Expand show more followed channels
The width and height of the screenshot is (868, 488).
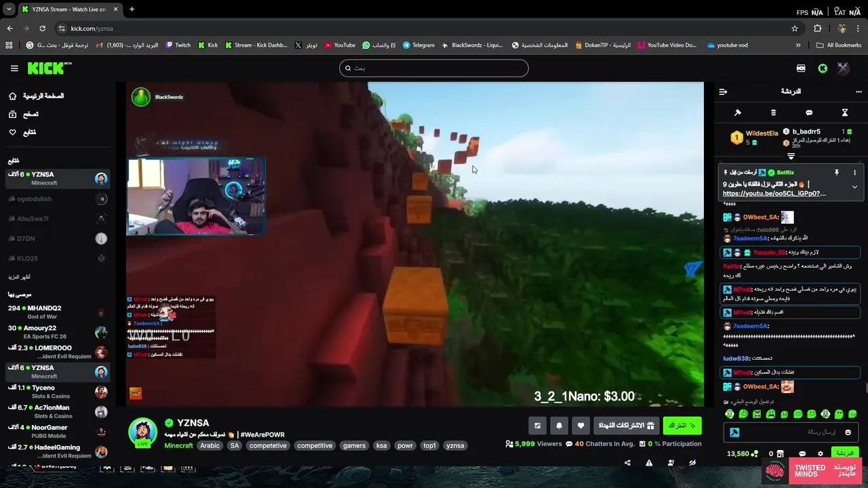[x=19, y=277]
